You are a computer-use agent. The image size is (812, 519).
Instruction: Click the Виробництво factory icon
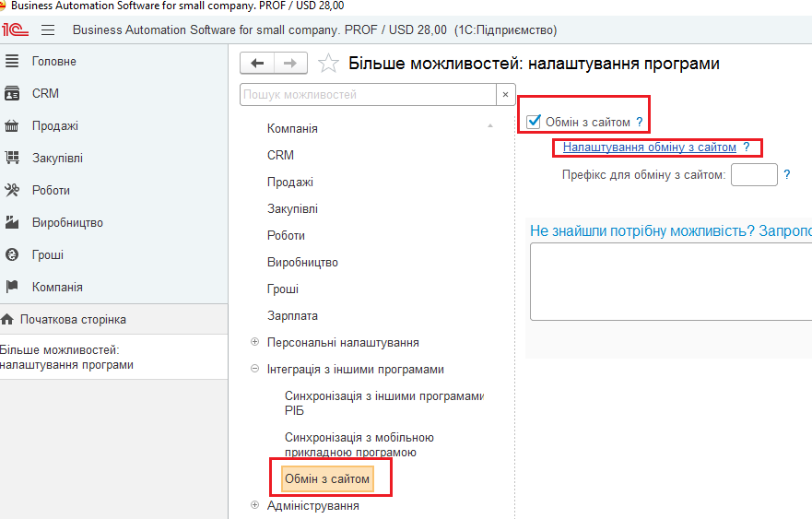point(12,223)
